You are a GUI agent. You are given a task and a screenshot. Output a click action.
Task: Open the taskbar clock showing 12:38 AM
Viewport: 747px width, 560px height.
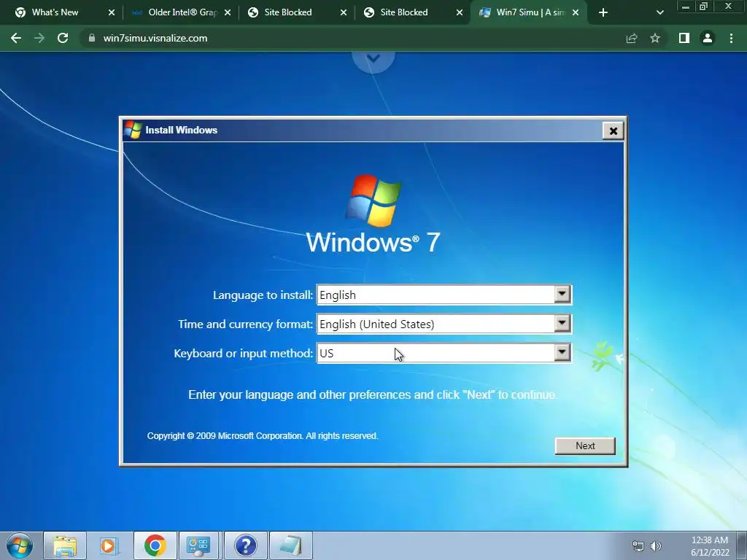pos(710,546)
